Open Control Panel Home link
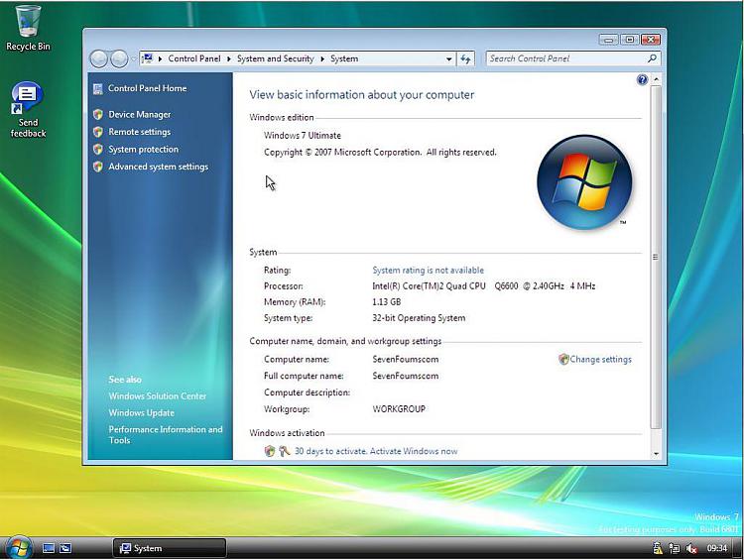The image size is (744, 560). (x=147, y=88)
